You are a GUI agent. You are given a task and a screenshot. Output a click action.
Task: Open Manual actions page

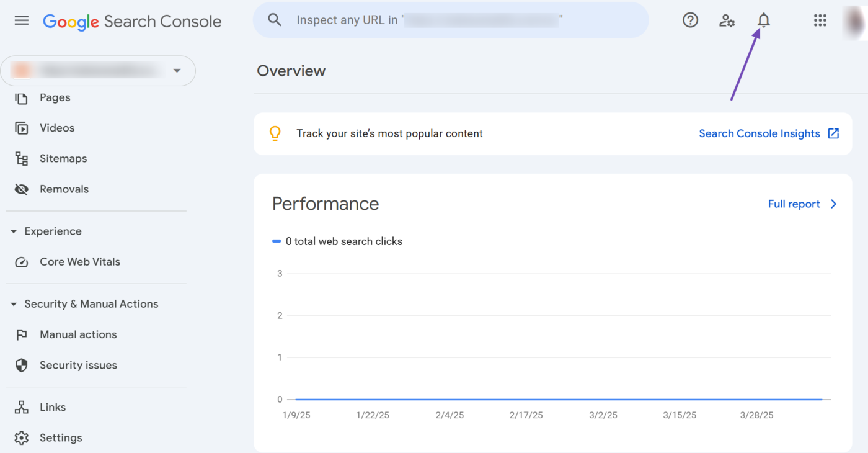point(78,334)
